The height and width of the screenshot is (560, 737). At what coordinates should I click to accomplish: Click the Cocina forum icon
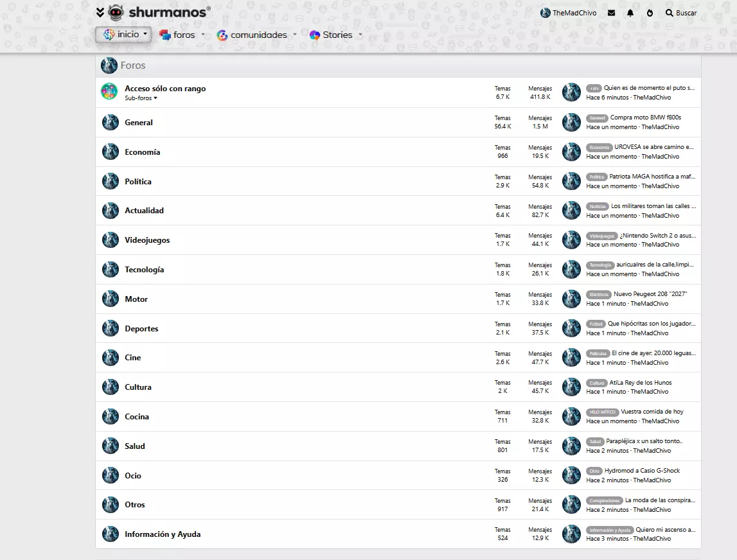(x=111, y=416)
